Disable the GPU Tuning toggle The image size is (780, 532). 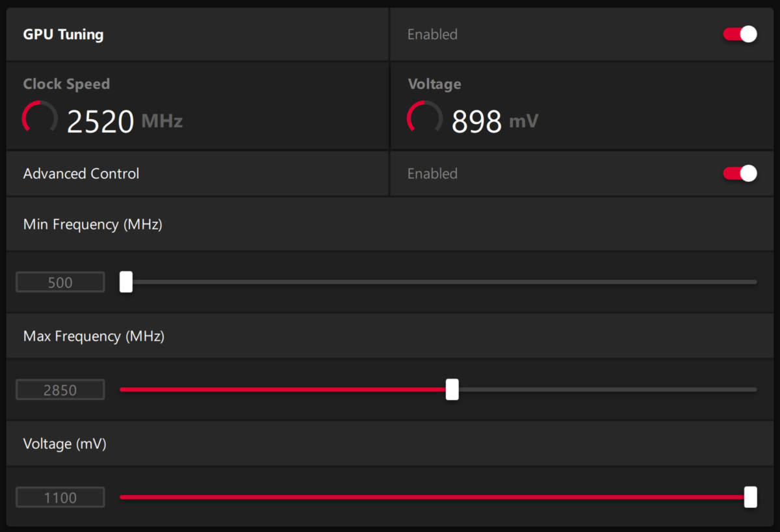point(740,34)
